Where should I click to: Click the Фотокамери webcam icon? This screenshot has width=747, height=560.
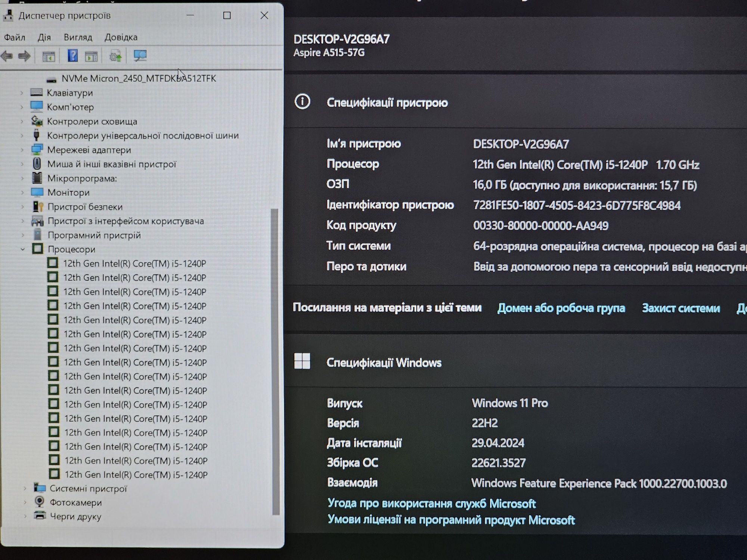(x=39, y=502)
